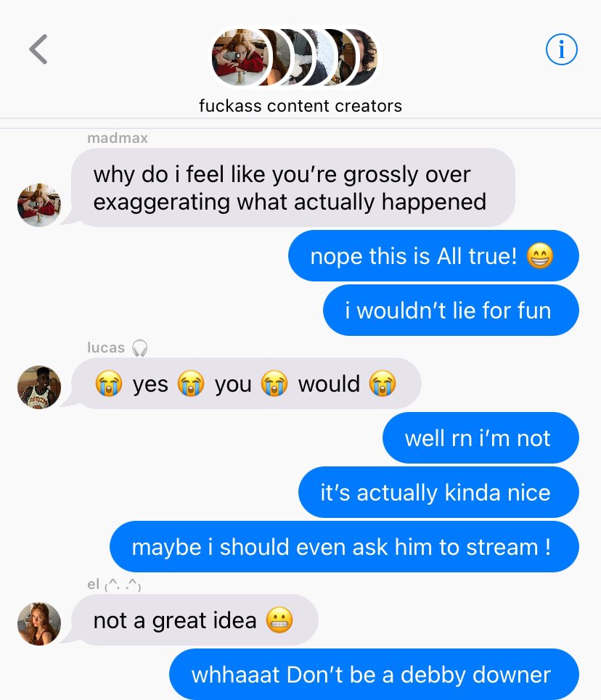
Task: Open the group avatar stack at top
Action: [x=295, y=57]
